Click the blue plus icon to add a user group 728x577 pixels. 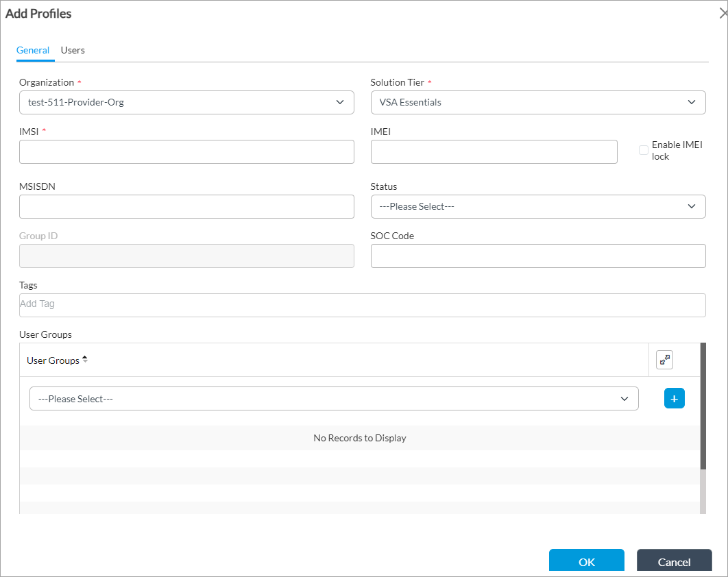pyautogui.click(x=674, y=398)
